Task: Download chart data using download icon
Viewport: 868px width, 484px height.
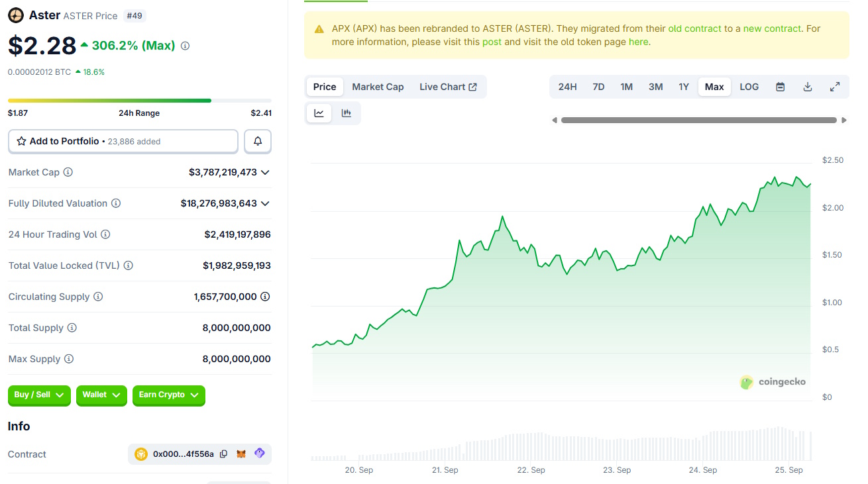Action: tap(807, 87)
